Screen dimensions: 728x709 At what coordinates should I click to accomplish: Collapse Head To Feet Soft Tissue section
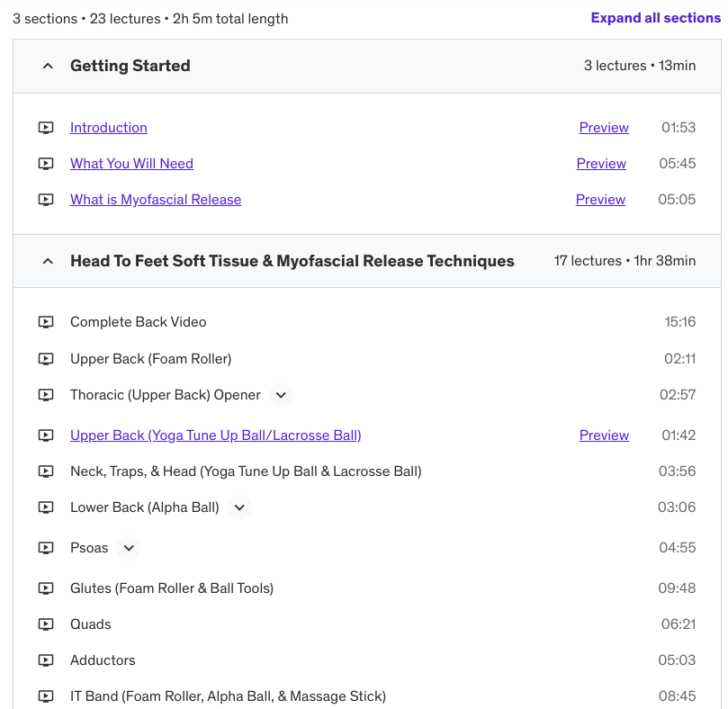48,262
